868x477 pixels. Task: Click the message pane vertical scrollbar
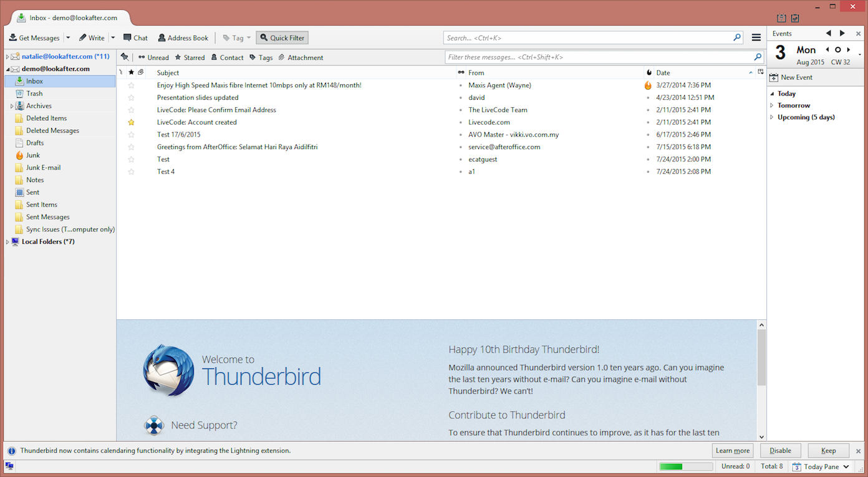pyautogui.click(x=761, y=359)
